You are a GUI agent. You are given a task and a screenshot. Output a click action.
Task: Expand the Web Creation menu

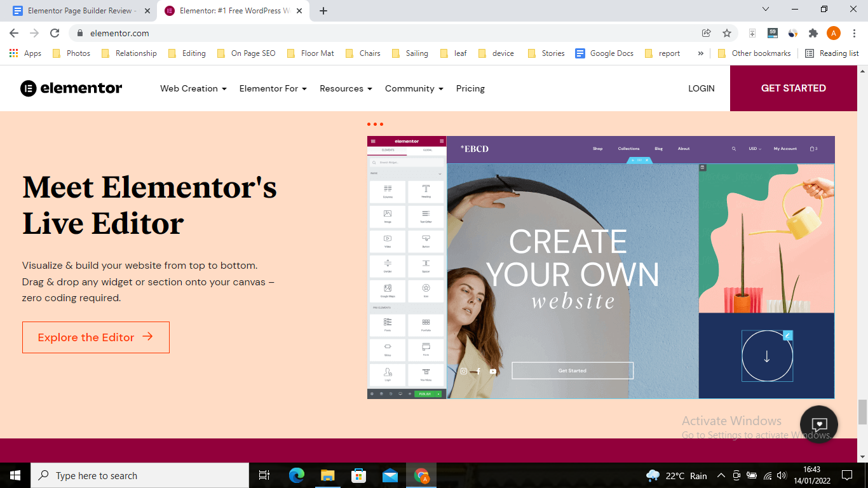pyautogui.click(x=193, y=88)
